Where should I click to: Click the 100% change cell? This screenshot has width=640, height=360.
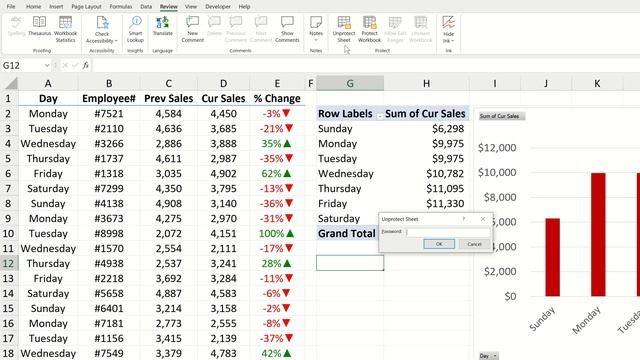(277, 234)
